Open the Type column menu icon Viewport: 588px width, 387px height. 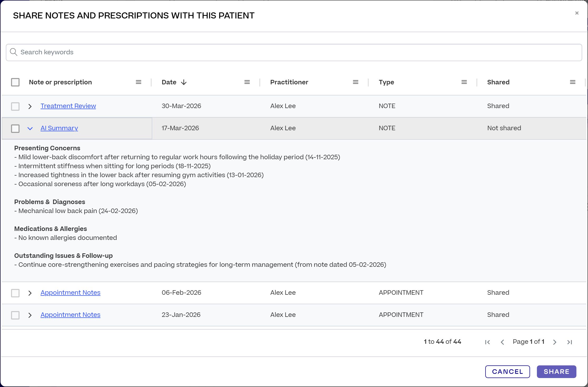tap(464, 82)
